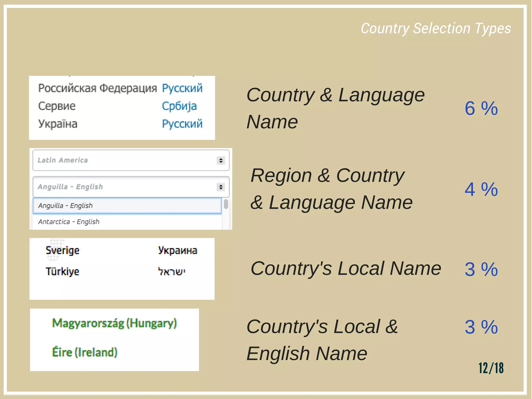Click the arrow on Anguilla - English select
Viewport: 532px width, 399px height.
(x=221, y=187)
